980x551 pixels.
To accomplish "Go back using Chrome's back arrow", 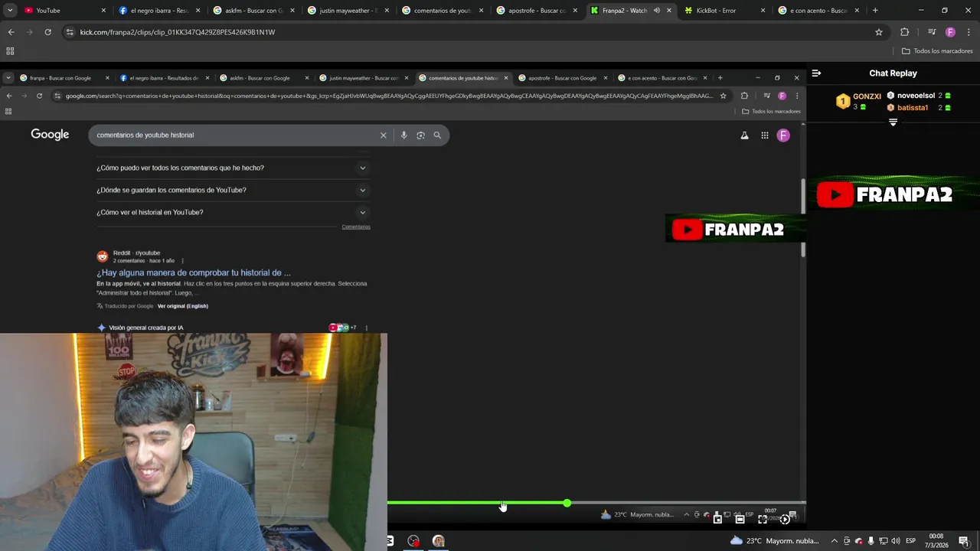I will [11, 32].
